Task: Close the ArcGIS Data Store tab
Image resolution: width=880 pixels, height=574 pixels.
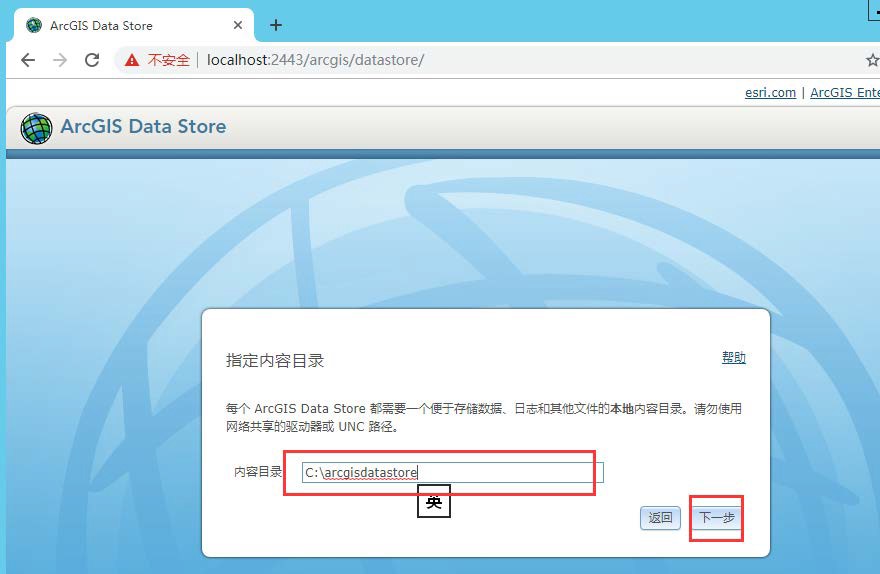Action: [x=238, y=25]
